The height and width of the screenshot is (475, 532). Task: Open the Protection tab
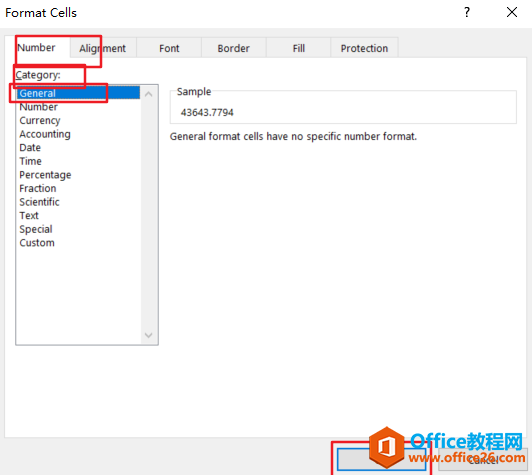(364, 49)
